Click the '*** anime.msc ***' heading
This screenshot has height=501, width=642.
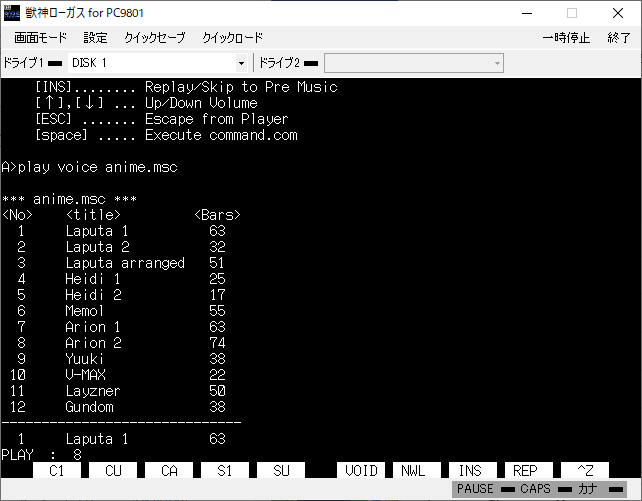69,199
